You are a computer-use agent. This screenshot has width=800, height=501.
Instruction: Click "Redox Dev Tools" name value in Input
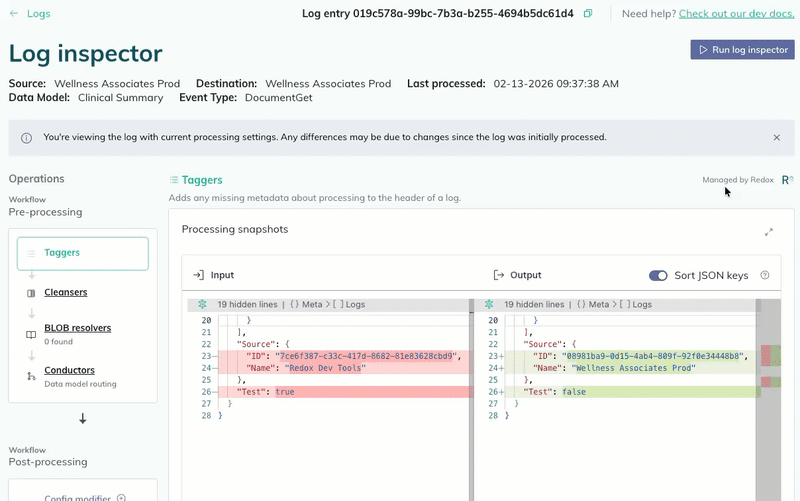[x=325, y=368]
